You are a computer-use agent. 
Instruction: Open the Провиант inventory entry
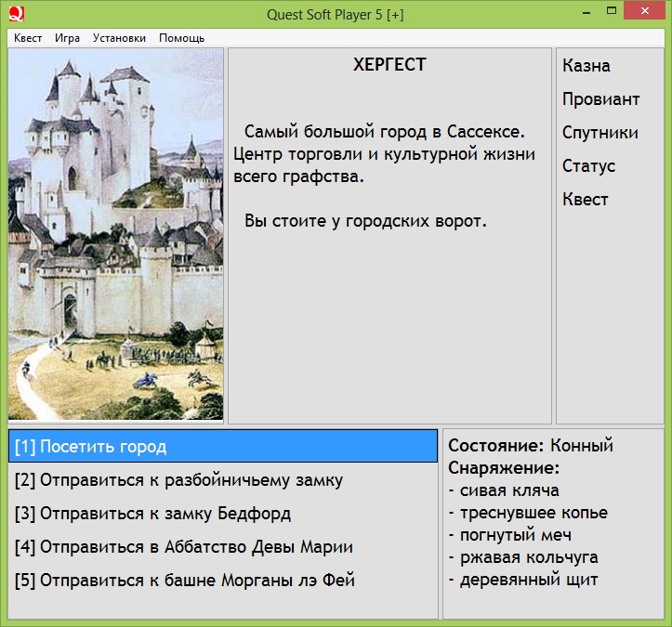[600, 99]
